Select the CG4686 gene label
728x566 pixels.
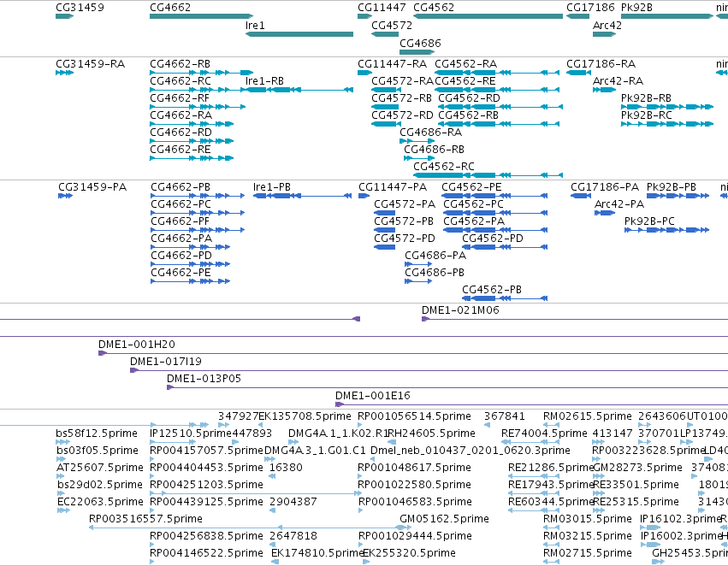point(420,43)
